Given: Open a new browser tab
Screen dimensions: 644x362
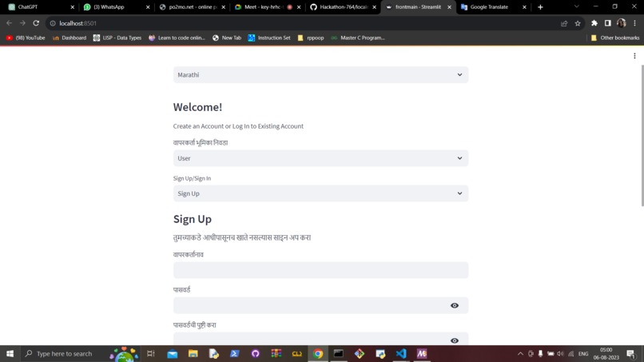Looking at the screenshot, I should point(540,7).
